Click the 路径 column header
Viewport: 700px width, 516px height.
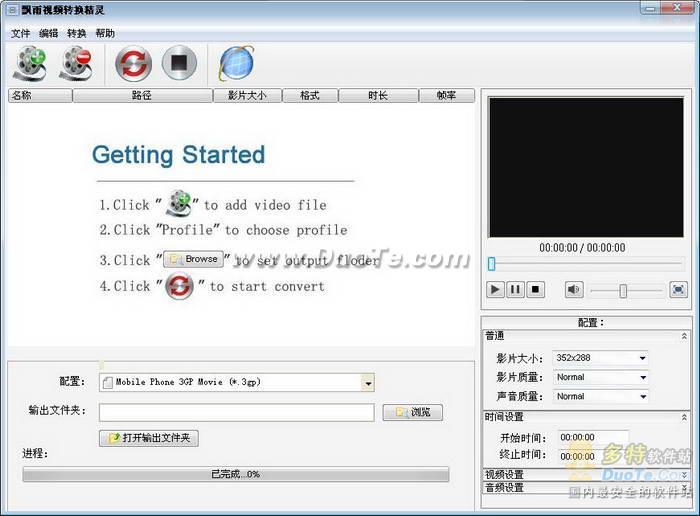142,96
